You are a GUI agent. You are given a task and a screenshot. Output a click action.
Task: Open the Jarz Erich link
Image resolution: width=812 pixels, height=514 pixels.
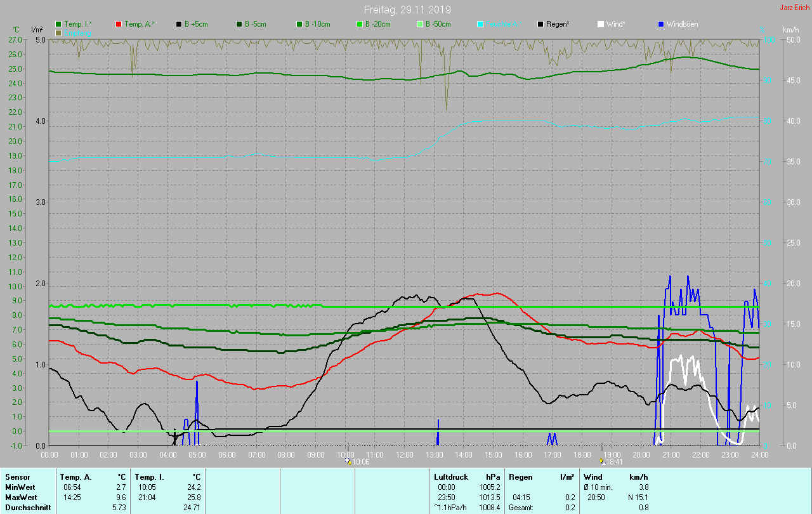(794, 8)
